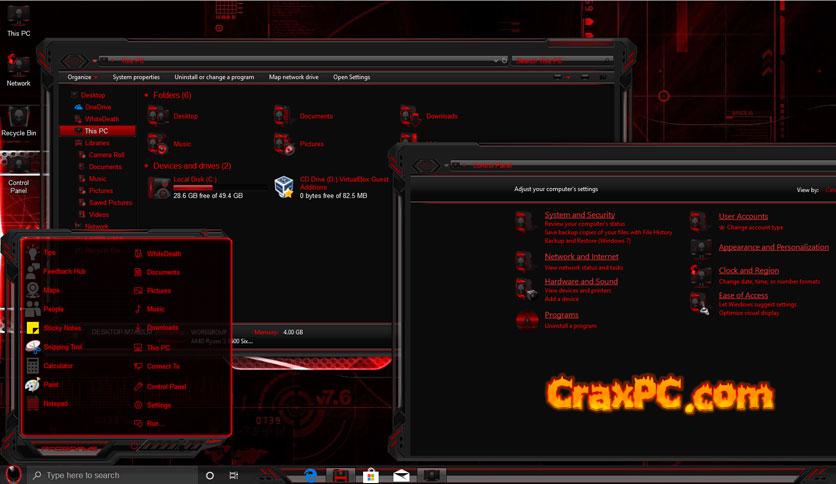Screen dimensions: 836x484
Task: Open Clock and Region link
Action: click(x=749, y=271)
